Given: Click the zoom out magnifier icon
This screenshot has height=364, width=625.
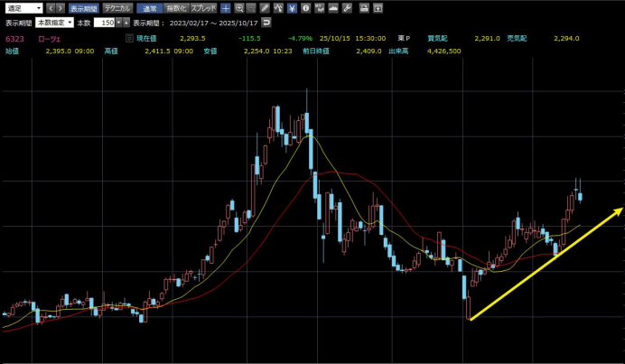Looking at the screenshot, I should 251,7.
